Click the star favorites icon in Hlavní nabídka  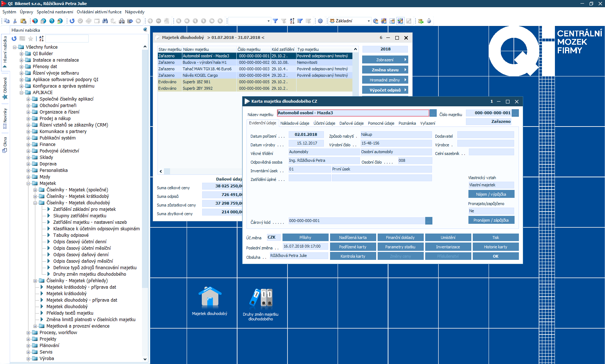pos(31,39)
